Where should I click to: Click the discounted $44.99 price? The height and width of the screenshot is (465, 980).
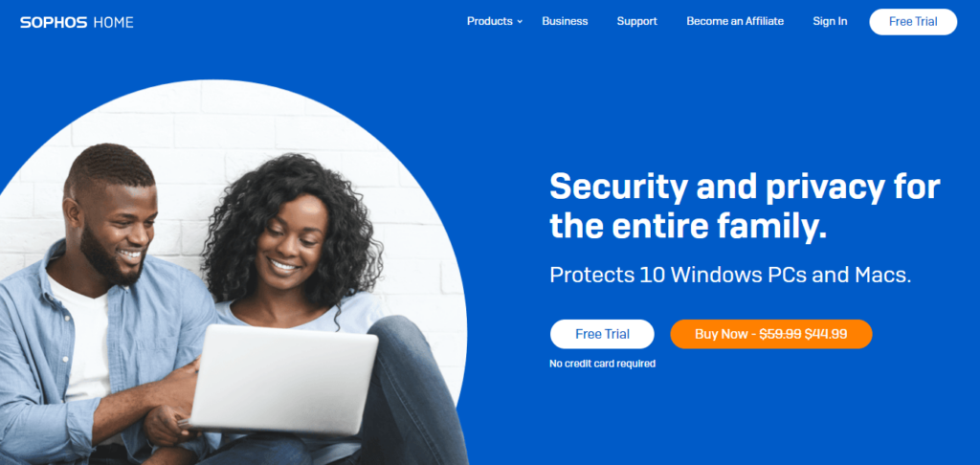pyautogui.click(x=826, y=334)
